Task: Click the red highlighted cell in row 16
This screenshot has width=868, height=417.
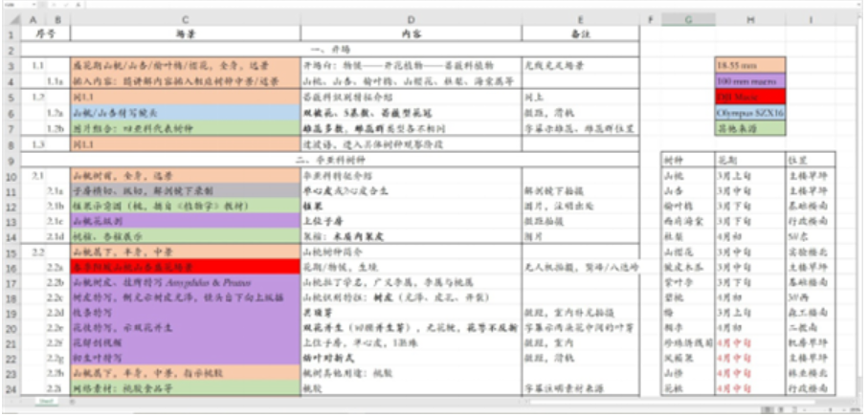Action: [186, 267]
